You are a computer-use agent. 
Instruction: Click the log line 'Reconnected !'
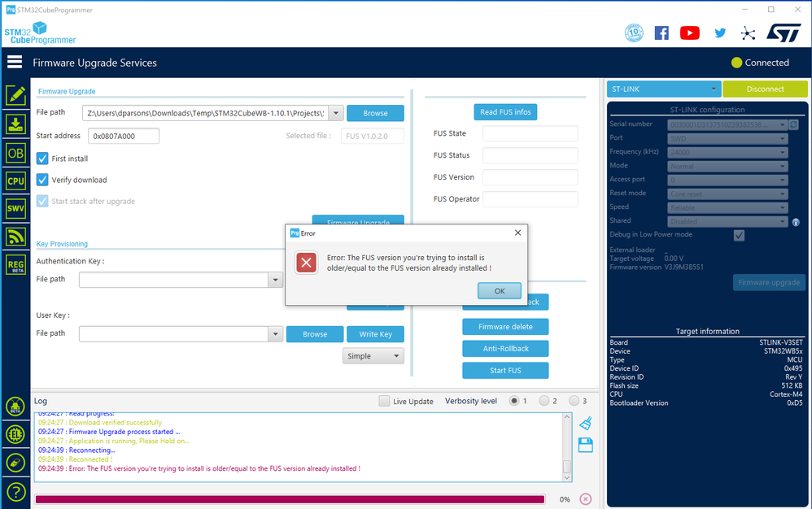[x=75, y=459]
